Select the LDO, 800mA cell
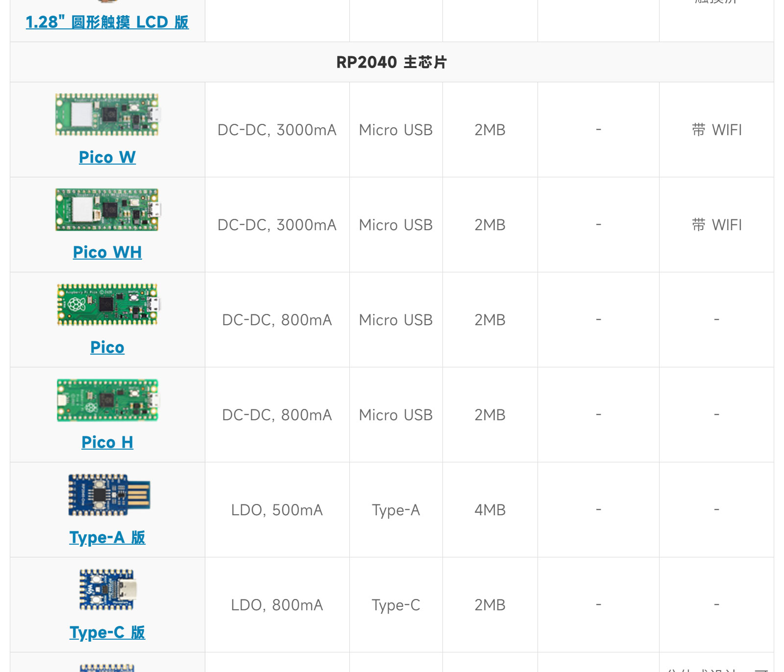784x672 pixels. tap(277, 605)
